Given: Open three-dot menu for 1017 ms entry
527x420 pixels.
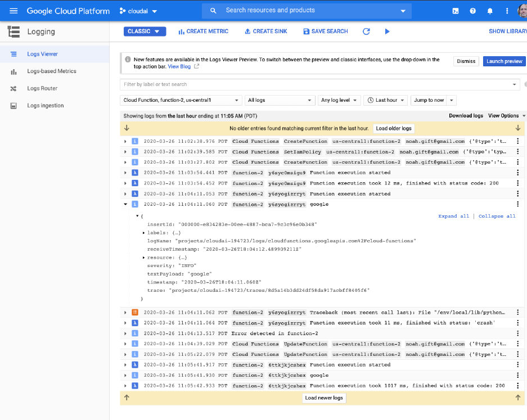Looking at the screenshot, I should (x=517, y=385).
